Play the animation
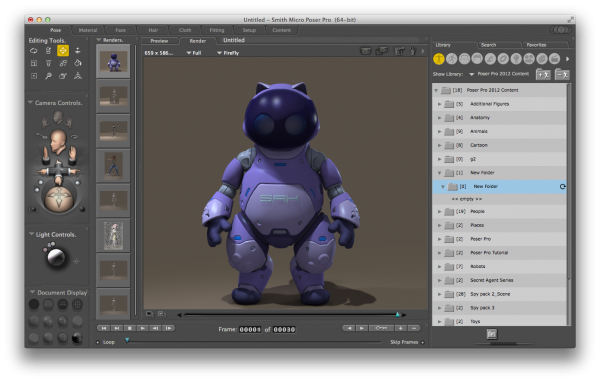 click(142, 328)
